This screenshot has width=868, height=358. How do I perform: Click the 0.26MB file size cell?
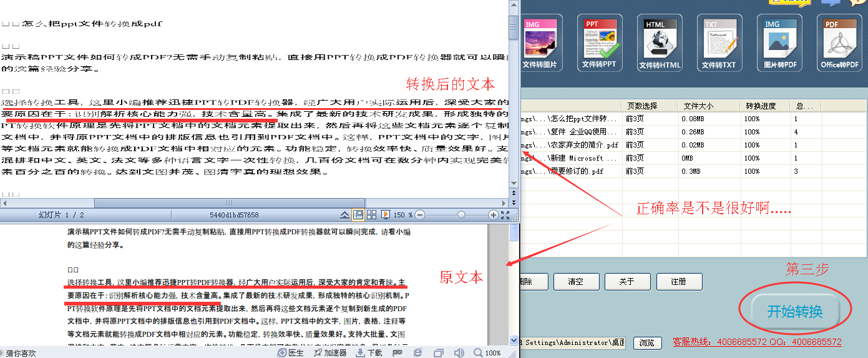coord(708,132)
